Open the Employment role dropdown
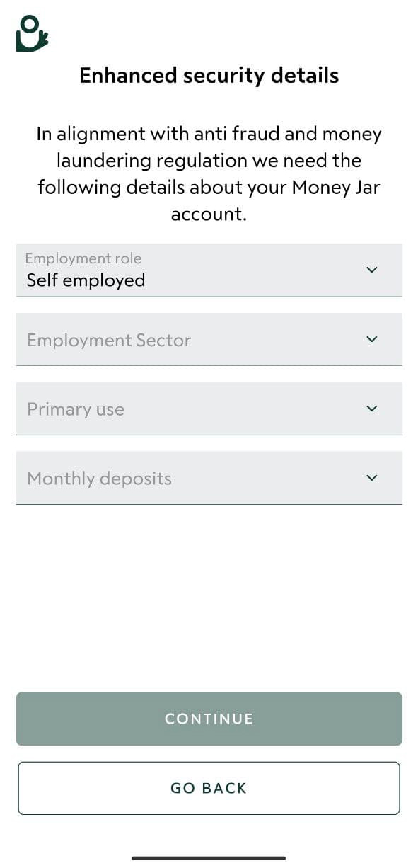The image size is (418, 868). (x=209, y=270)
